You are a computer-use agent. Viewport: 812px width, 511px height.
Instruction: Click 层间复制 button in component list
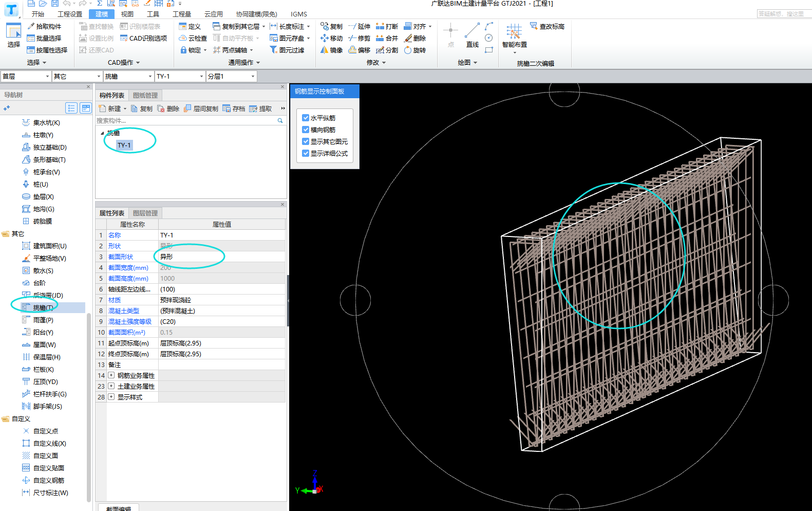point(201,108)
